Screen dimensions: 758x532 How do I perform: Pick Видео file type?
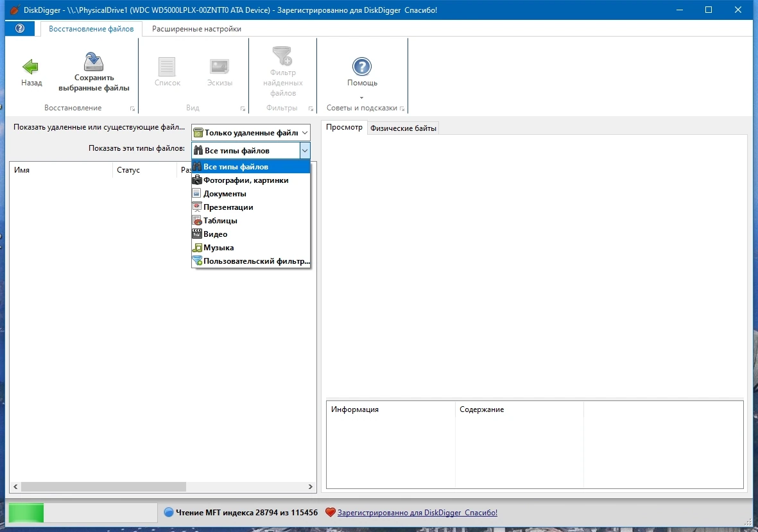click(x=251, y=234)
